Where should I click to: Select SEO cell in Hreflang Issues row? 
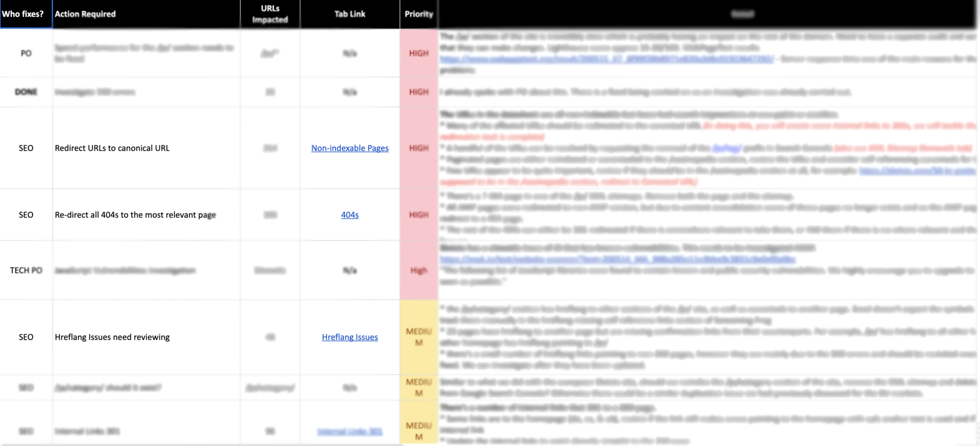point(26,337)
